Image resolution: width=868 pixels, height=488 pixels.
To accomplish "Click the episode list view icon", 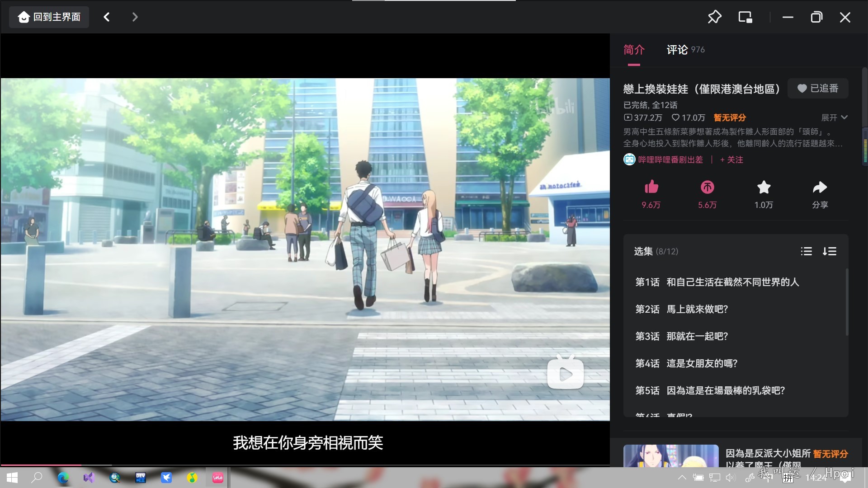I will coord(806,251).
